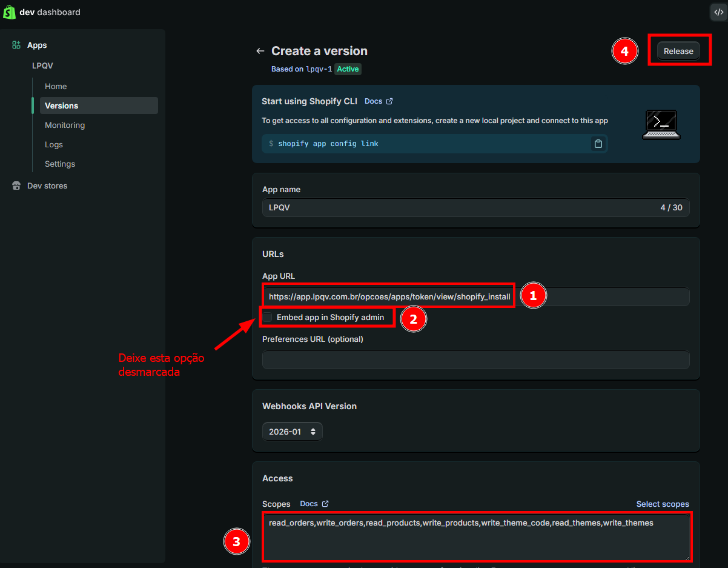Click inside the Scopes text area
Screen dimensions: 728x568
point(476,540)
